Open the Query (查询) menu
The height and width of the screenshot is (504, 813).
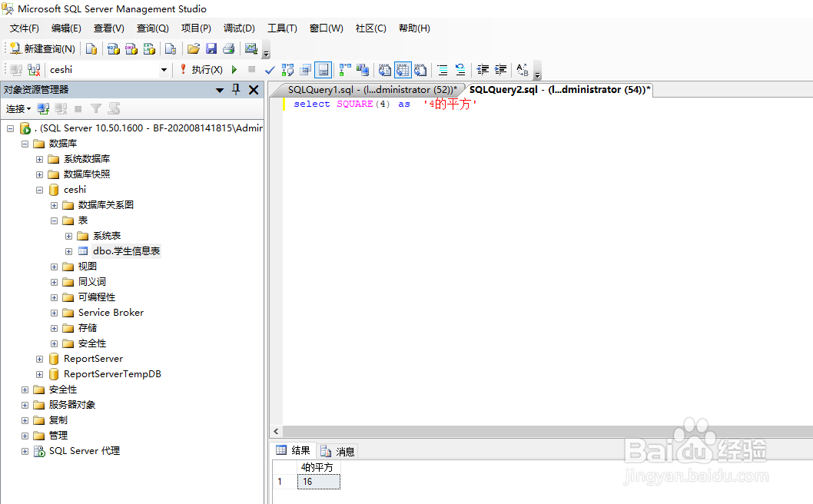tap(152, 28)
